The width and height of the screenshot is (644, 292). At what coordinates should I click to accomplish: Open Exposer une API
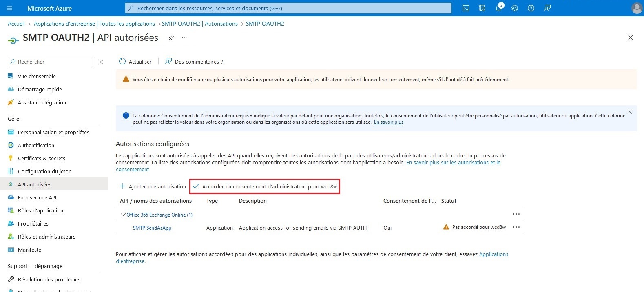(37, 197)
